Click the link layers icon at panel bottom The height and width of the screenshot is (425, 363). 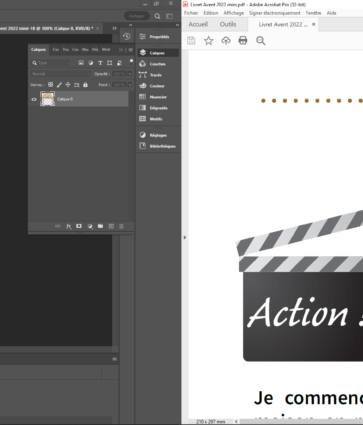(58, 226)
